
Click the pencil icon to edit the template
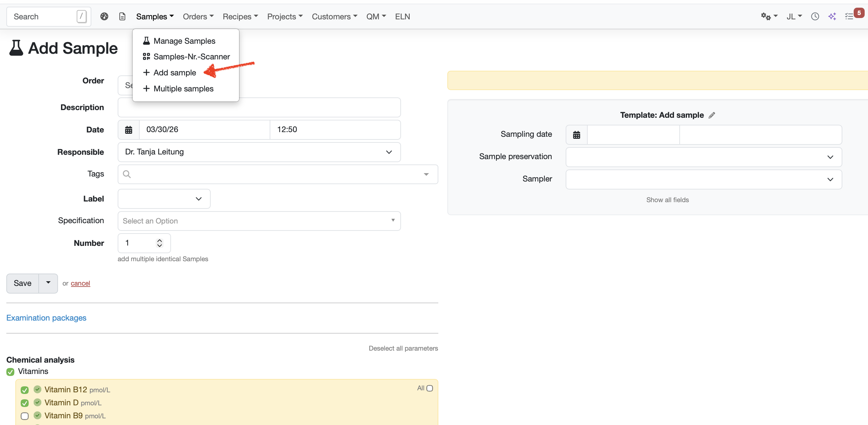(712, 115)
